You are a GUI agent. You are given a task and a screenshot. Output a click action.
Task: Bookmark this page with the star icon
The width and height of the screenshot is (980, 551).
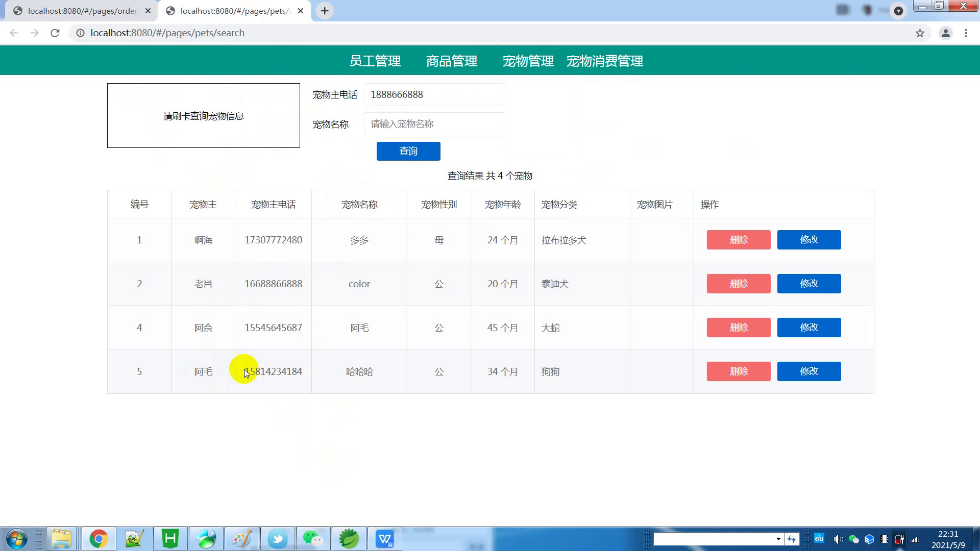(920, 33)
